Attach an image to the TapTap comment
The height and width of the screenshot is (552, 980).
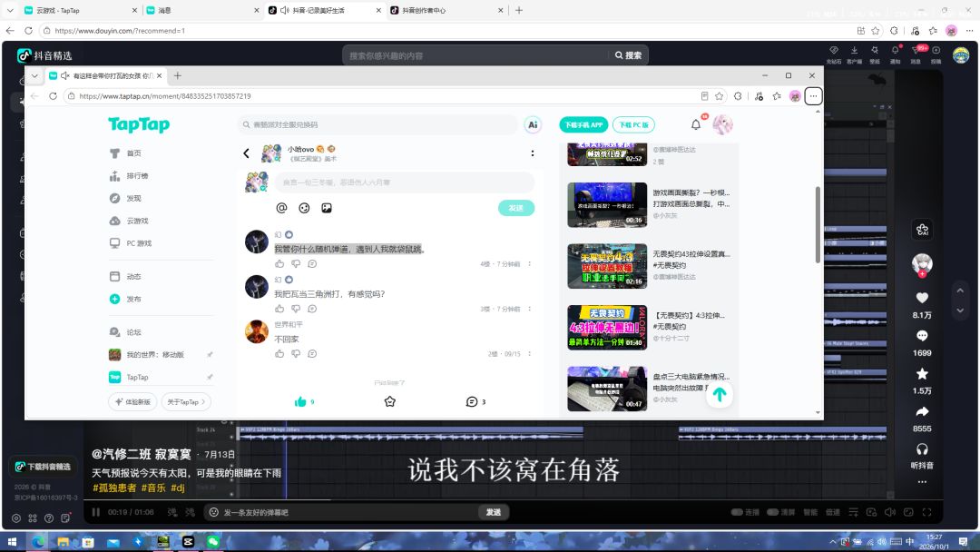(327, 208)
